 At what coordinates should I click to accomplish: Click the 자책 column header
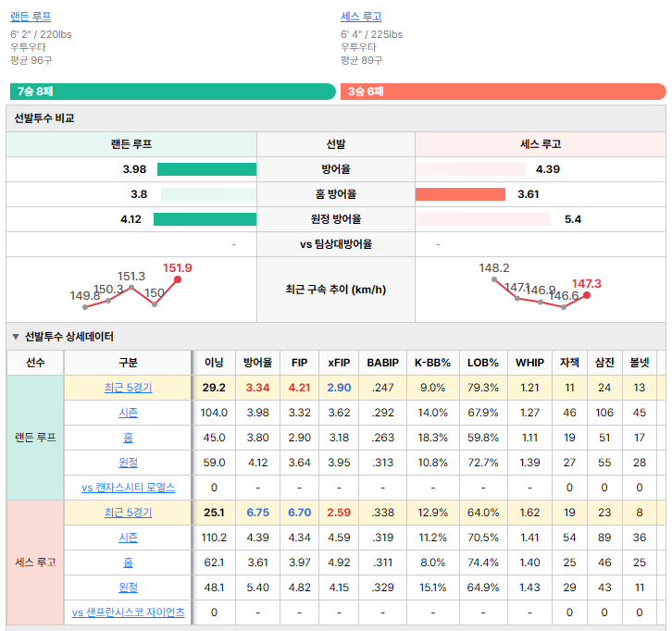(x=569, y=363)
